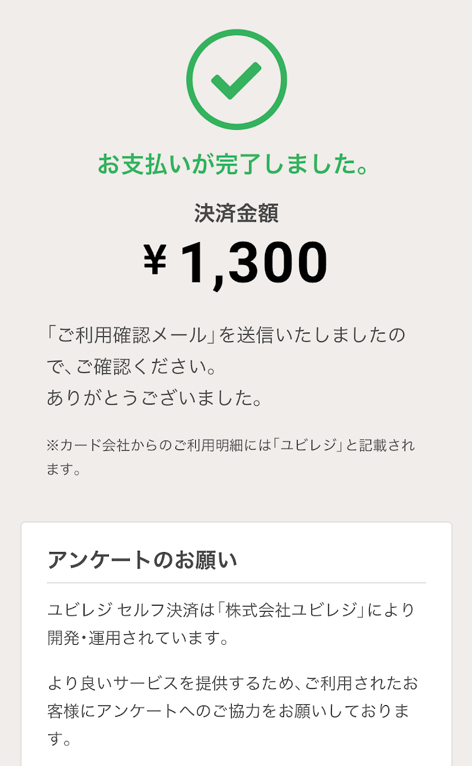472x766 pixels.
Task: Click the ご利用確認メール confirmation message
Action: point(226,366)
